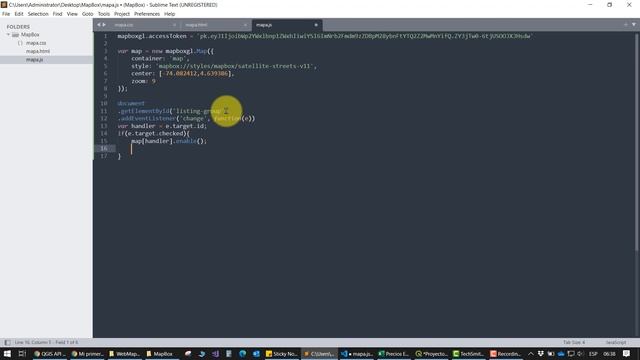Open the tab list dropdown arrow
640x360 pixels.
[634, 24]
